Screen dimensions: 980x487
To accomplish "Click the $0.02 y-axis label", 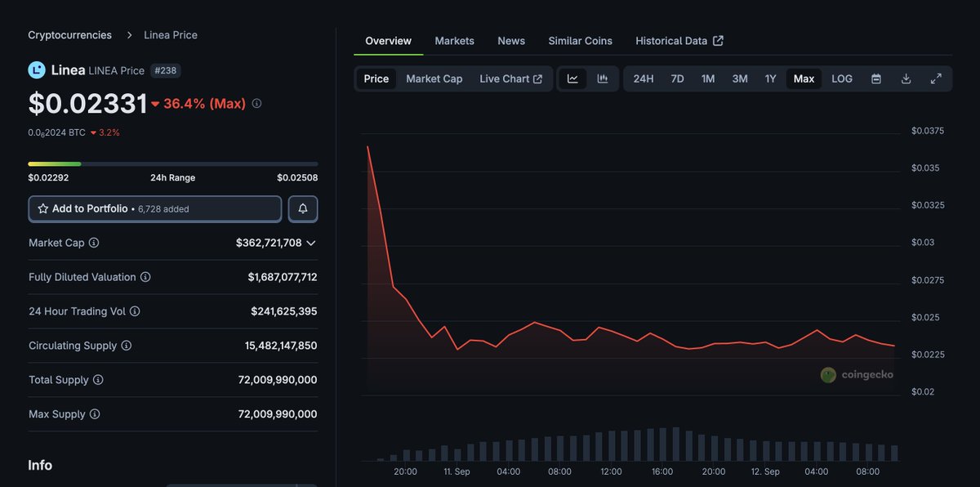I will click(x=923, y=392).
